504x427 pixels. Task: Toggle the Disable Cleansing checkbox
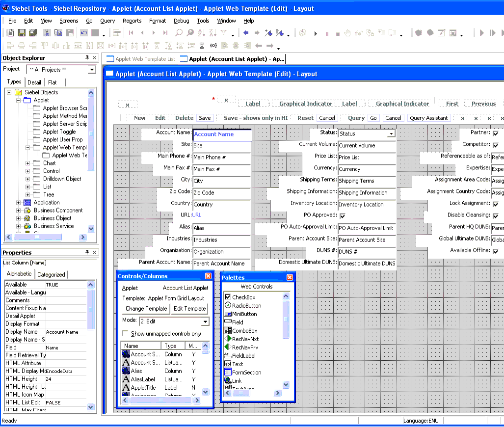pos(496,216)
